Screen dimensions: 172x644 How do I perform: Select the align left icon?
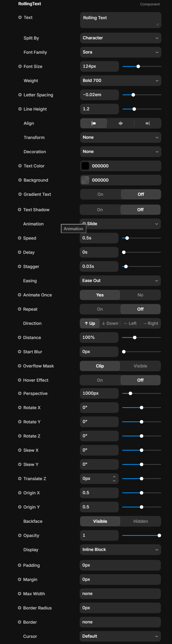pyautogui.click(x=94, y=123)
